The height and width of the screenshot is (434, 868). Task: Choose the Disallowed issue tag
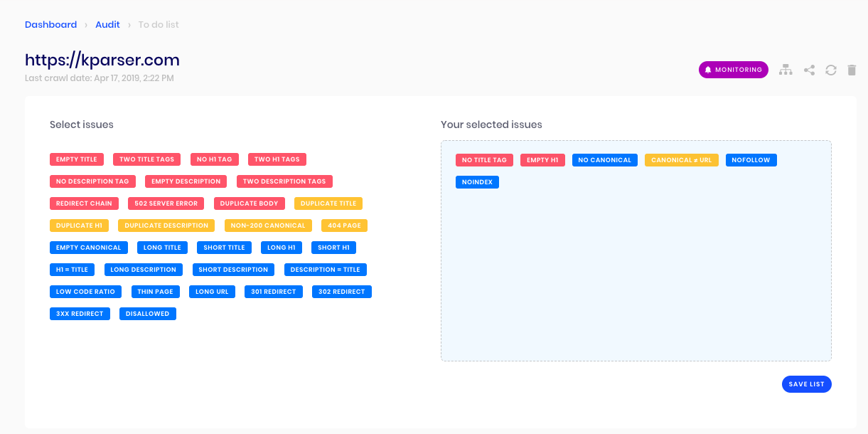[x=148, y=314]
